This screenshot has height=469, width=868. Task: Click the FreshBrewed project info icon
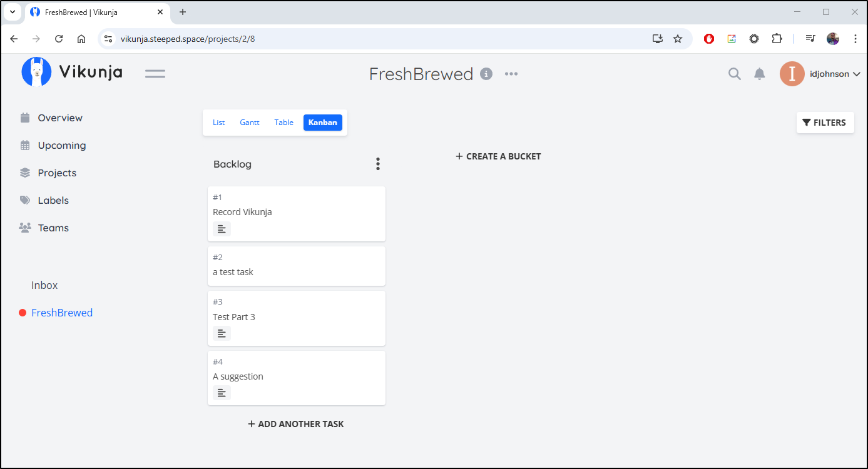(x=486, y=74)
